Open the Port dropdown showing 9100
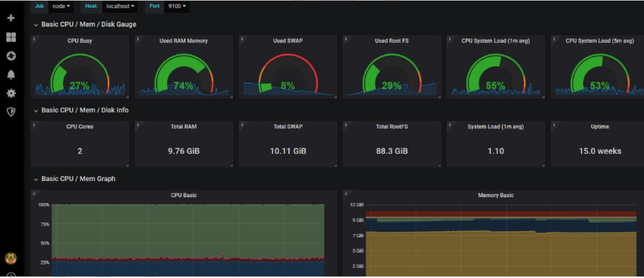This screenshot has height=278, width=644. [x=177, y=6]
